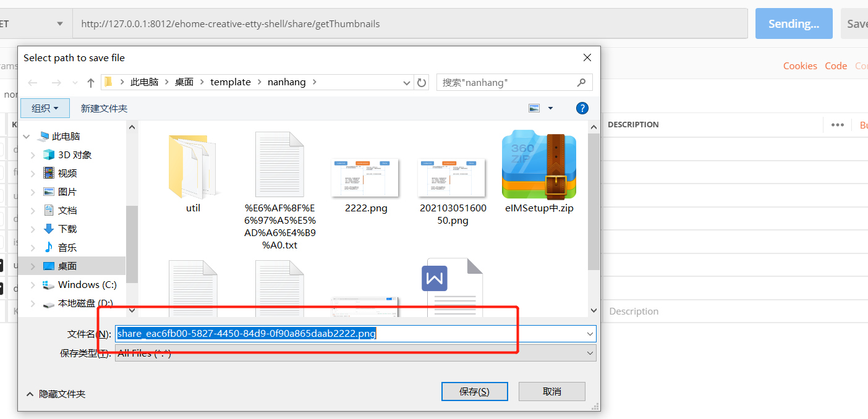Click the template breadcrumb segment
868x419 pixels.
[231, 82]
